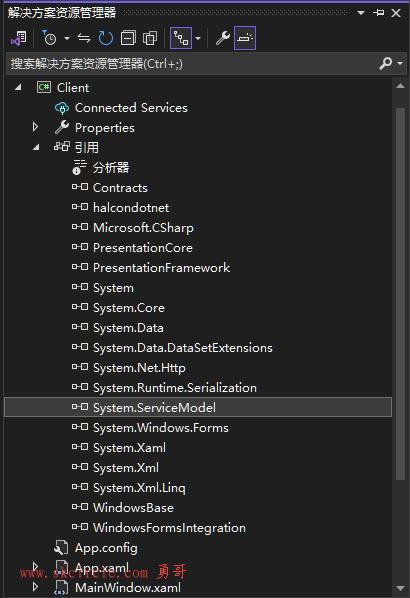Select System.ServiceModel reference label

point(154,408)
